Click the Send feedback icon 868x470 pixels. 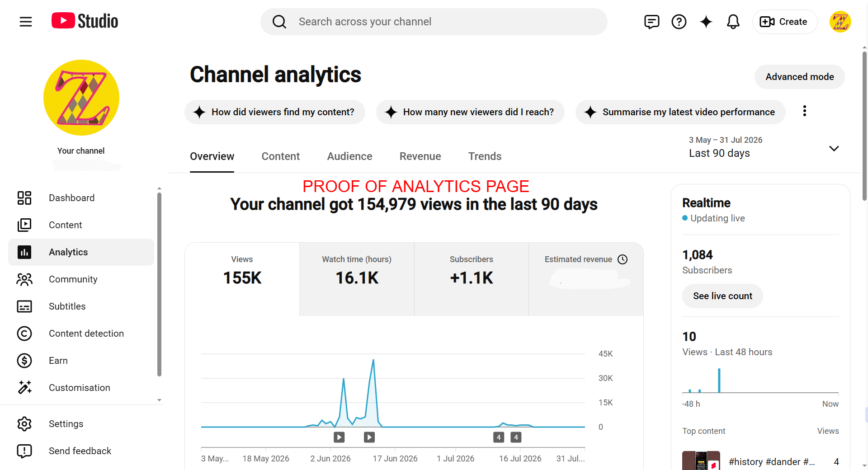[x=24, y=451]
